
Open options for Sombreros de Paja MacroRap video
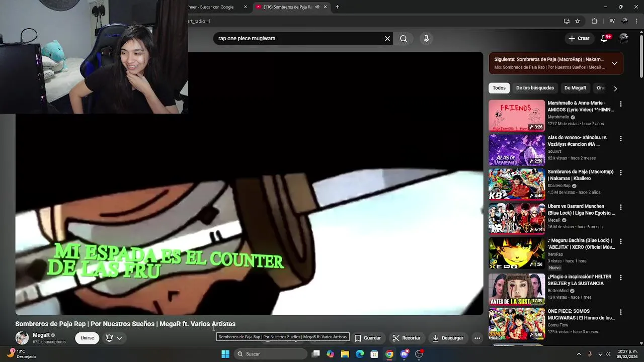point(620,172)
